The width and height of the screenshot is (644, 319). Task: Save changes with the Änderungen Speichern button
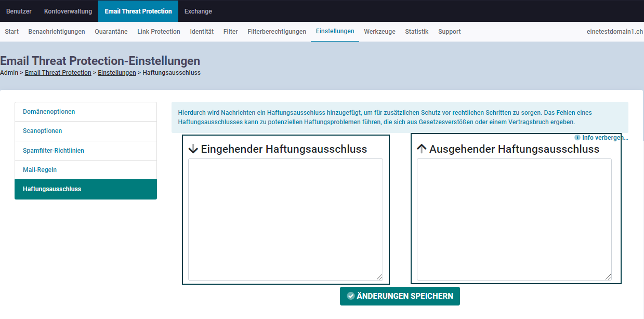point(400,296)
